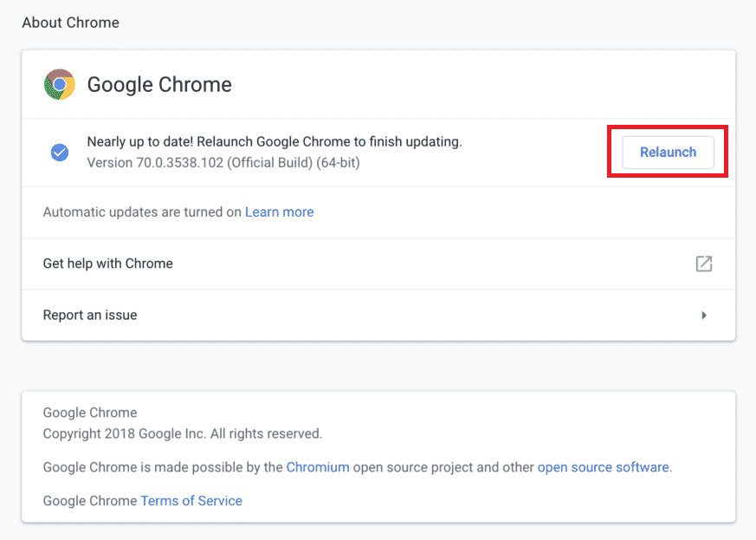Click the Google Chrome name above the copyright
Image resolution: width=756 pixels, height=540 pixels.
90,413
